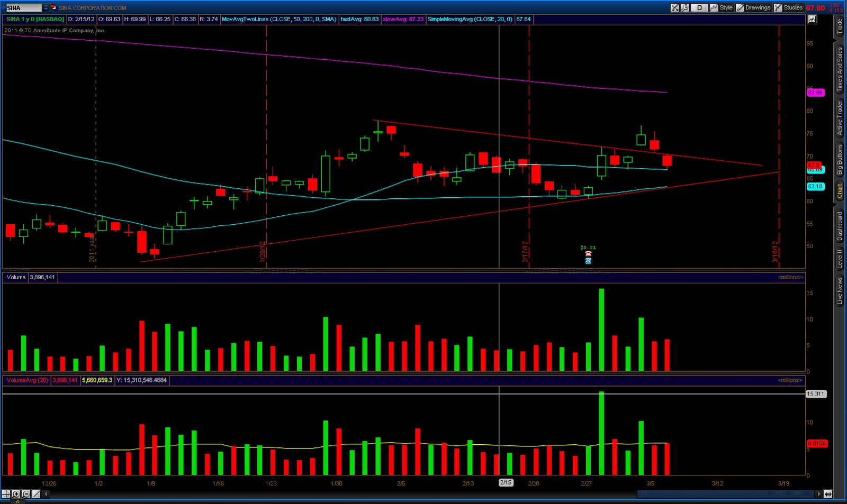Open the Studies menu
Image resolution: width=847 pixels, height=504 pixels.
click(789, 7)
